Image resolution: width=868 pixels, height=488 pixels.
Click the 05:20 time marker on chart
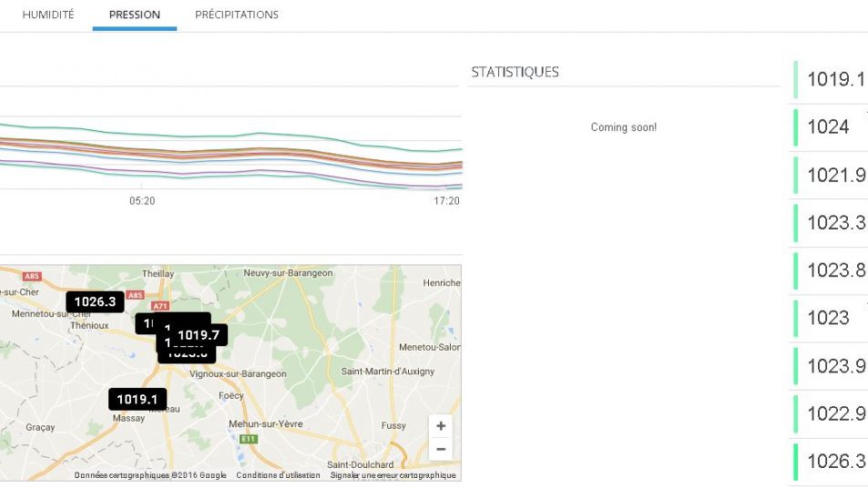pos(142,200)
